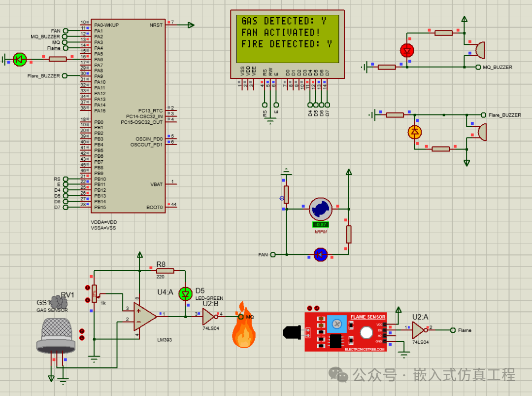Click the D4 terminal under the LCD
Image resolution: width=532 pixels, height=396 pixels.
pyautogui.click(x=310, y=105)
